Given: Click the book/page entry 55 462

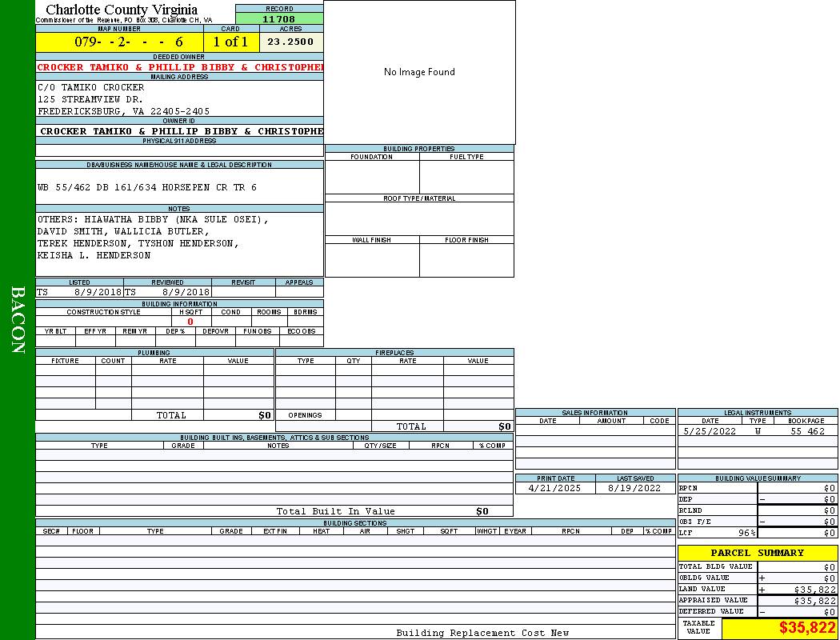Looking at the screenshot, I should pos(807,431).
